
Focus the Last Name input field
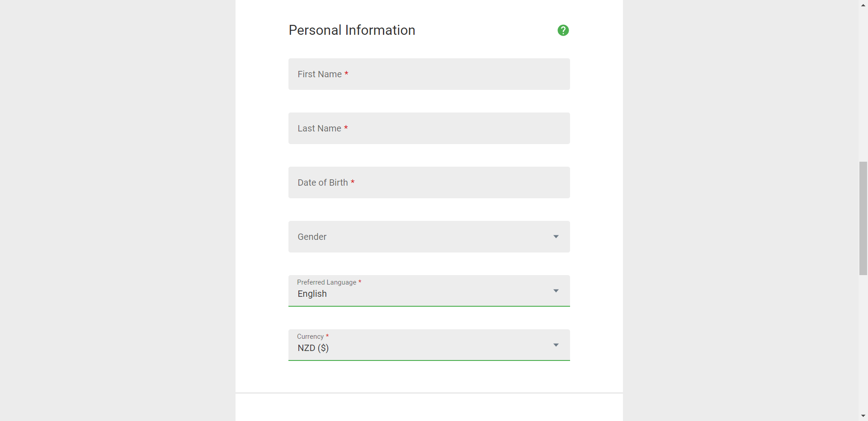pos(429,128)
